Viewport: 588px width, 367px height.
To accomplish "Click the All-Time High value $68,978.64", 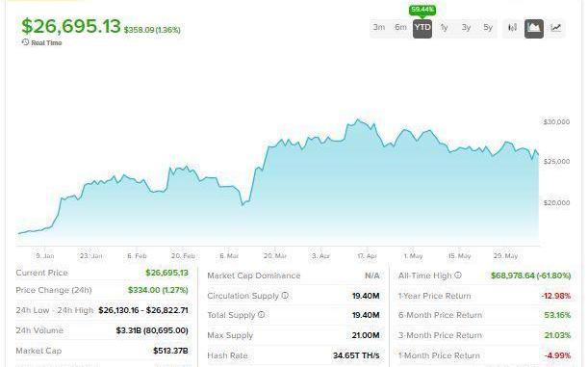I will pyautogui.click(x=512, y=275).
